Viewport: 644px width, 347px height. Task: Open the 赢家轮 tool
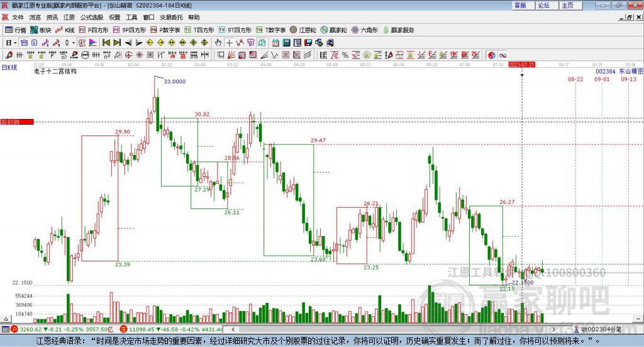(x=334, y=30)
